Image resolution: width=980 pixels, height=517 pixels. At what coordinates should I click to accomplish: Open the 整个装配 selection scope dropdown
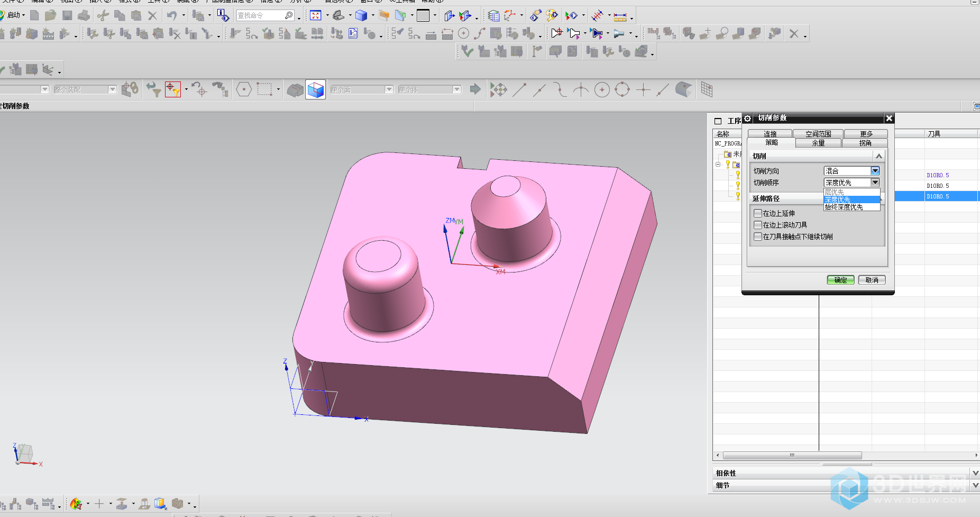(x=85, y=89)
